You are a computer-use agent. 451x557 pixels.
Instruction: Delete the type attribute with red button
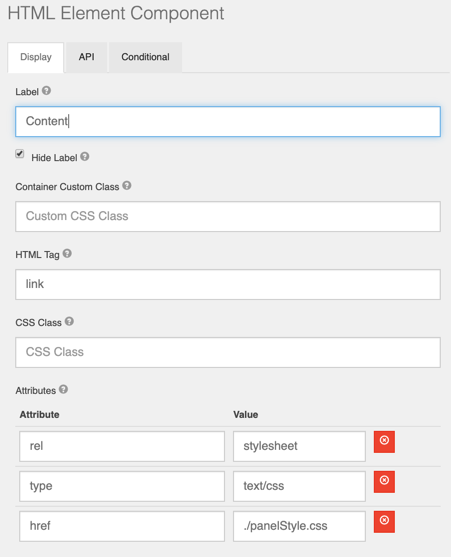(384, 482)
